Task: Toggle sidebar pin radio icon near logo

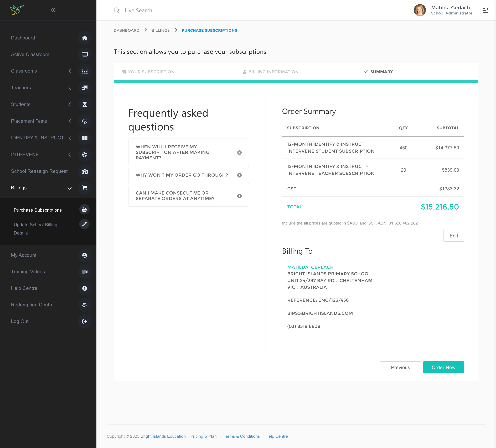Action: tap(53, 10)
